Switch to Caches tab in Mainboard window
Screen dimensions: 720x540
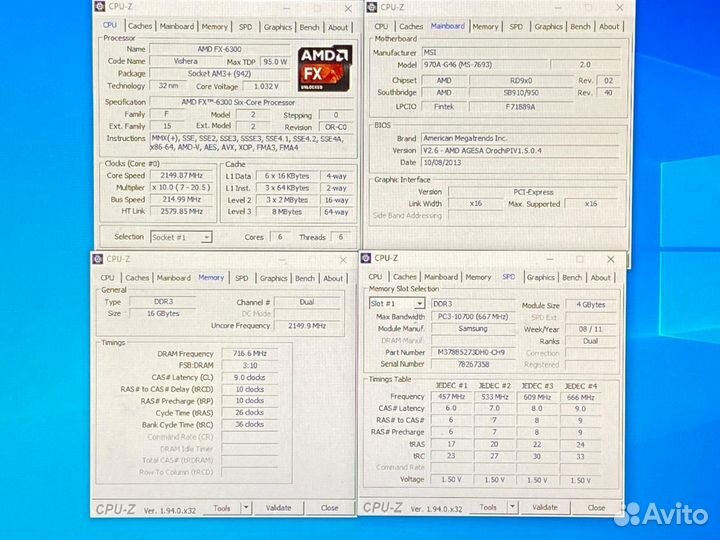411,27
